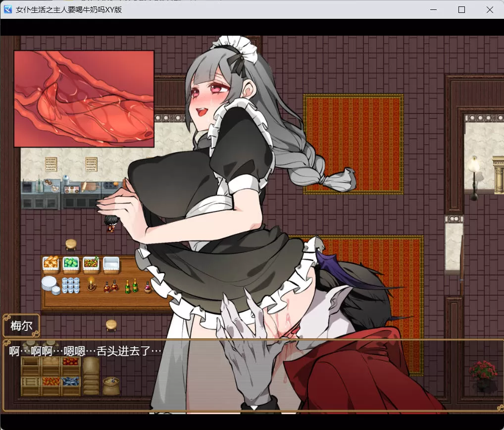Viewport: 504px width, 430px height.
Task: Click the left paper notice on kitchen wall
Action: point(51,164)
